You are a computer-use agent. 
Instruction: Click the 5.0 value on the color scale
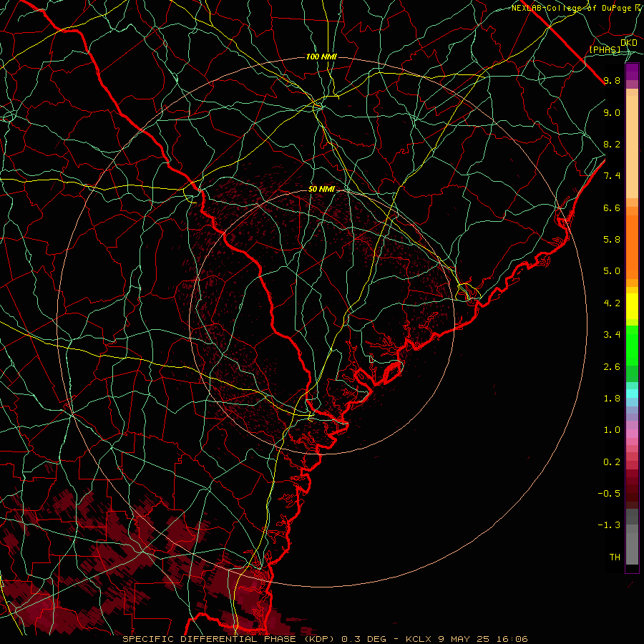click(x=612, y=271)
